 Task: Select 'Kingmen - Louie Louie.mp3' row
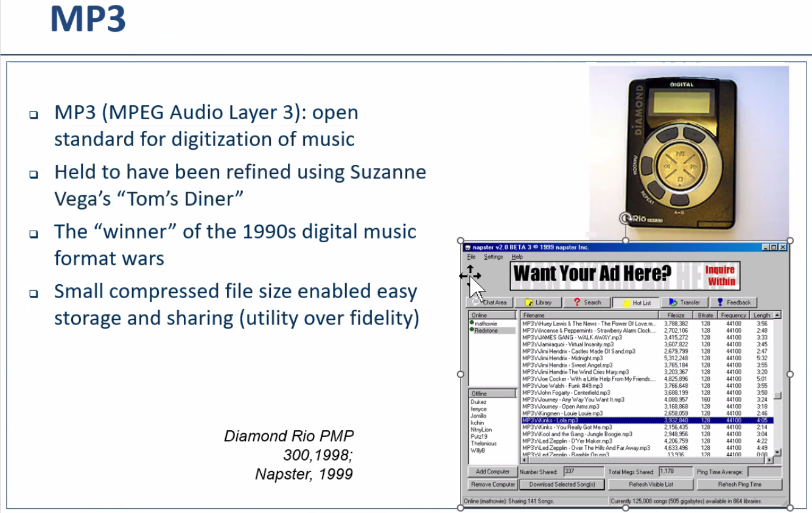coord(647,413)
